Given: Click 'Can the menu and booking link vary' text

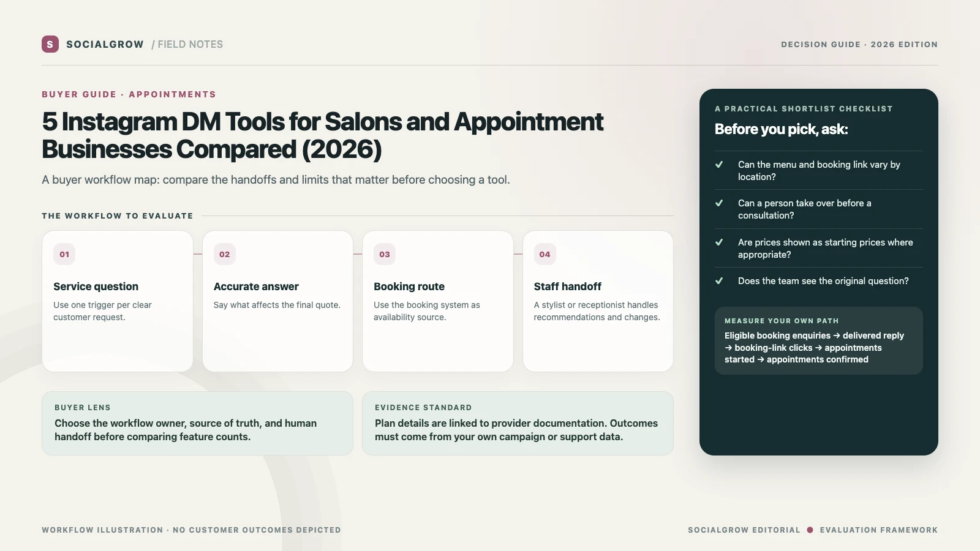Looking at the screenshot, I should (x=819, y=171).
